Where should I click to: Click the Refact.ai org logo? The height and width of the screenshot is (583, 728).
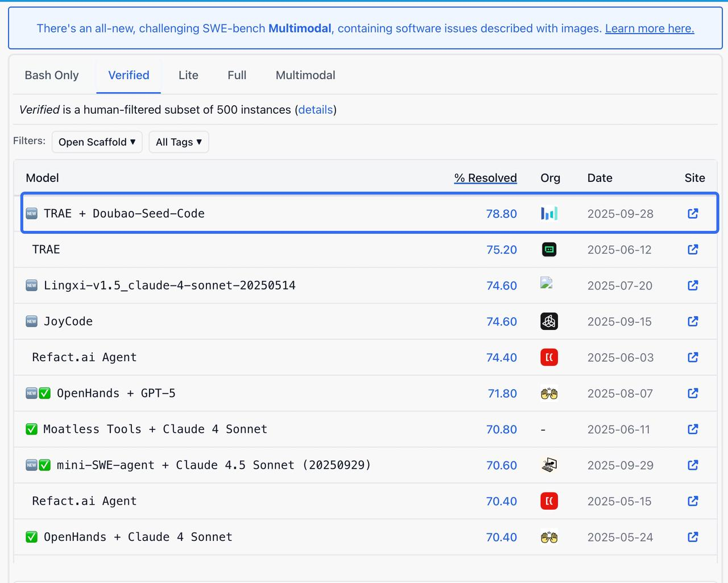549,357
